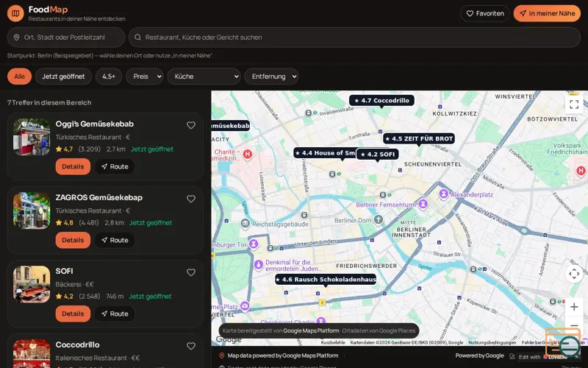Click the map camera controls icon

point(574,274)
